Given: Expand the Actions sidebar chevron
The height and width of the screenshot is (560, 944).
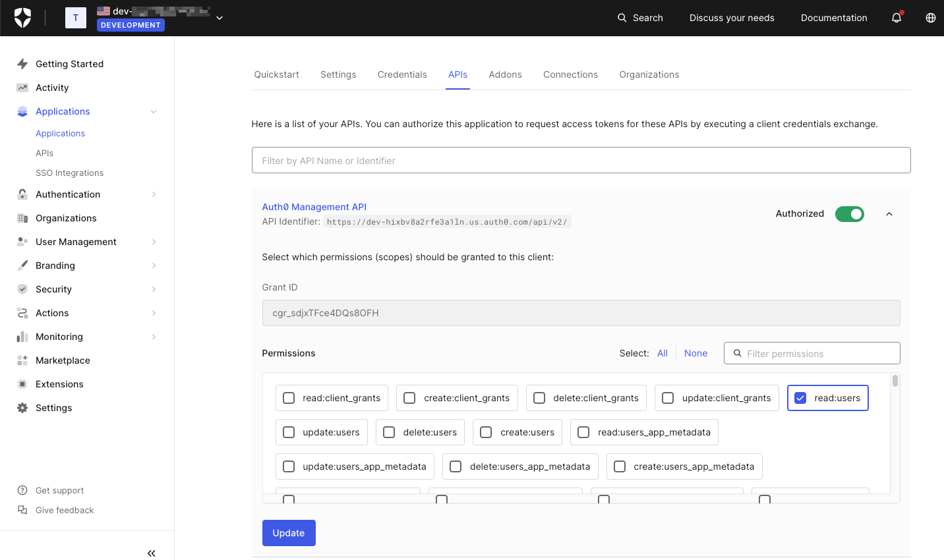Looking at the screenshot, I should [154, 313].
